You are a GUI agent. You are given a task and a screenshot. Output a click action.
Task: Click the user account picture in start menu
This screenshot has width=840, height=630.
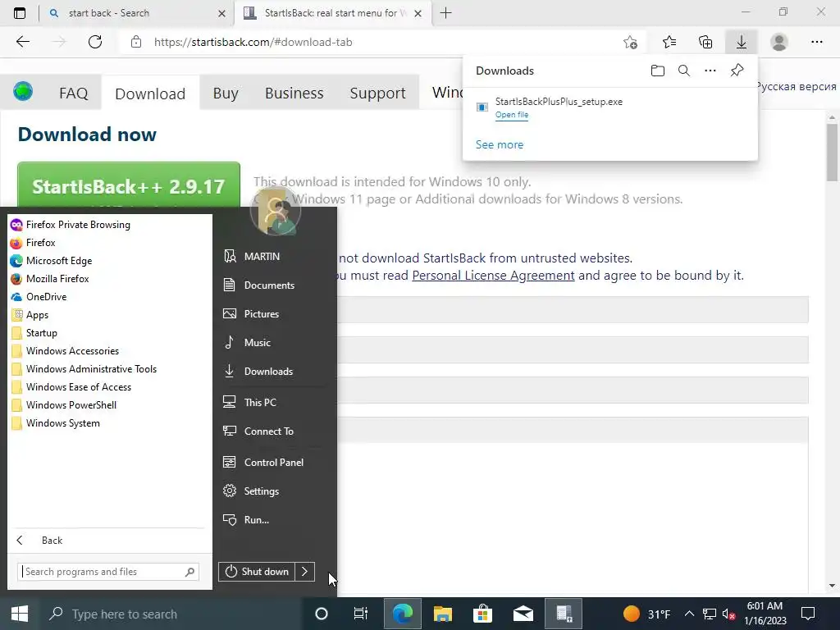tap(276, 211)
